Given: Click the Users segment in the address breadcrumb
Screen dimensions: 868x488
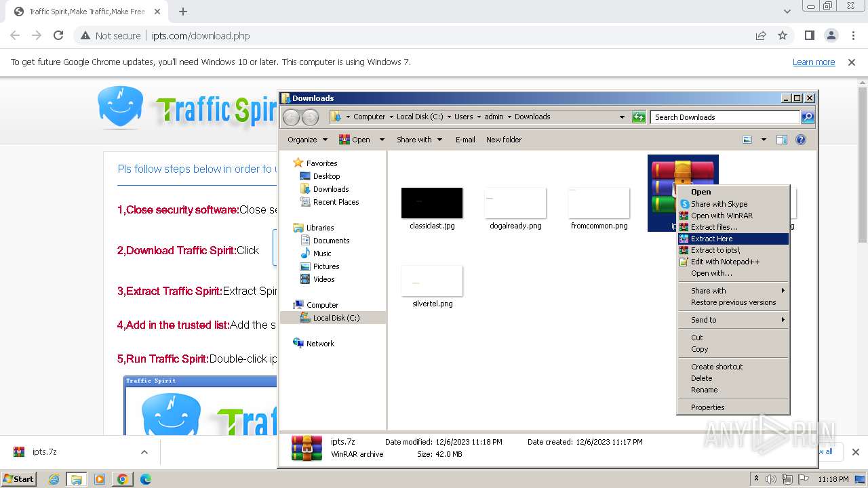Looking at the screenshot, I should (464, 117).
